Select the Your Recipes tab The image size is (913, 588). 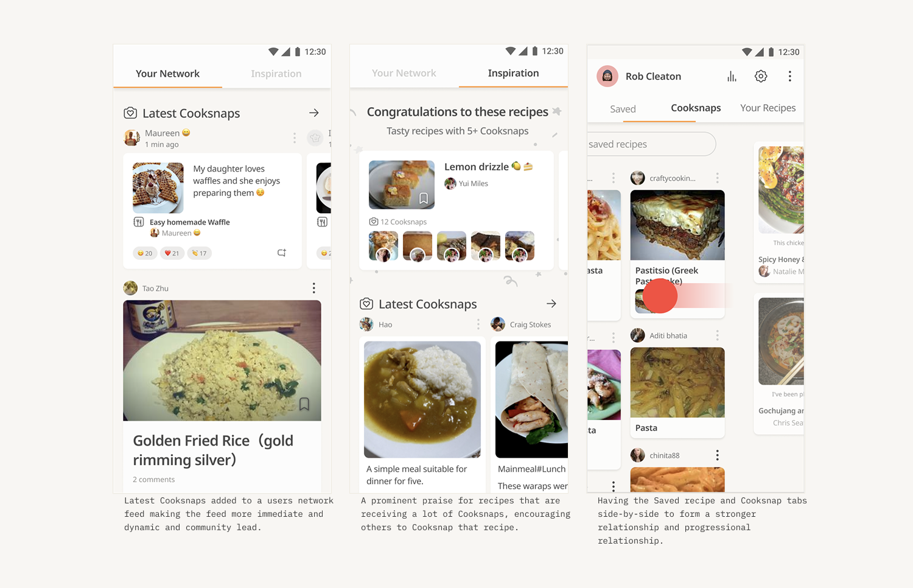768,108
